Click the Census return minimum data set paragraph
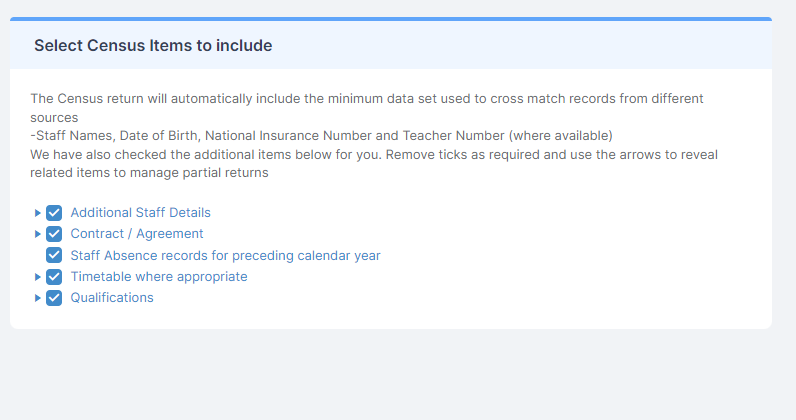The image size is (796, 420). click(367, 108)
